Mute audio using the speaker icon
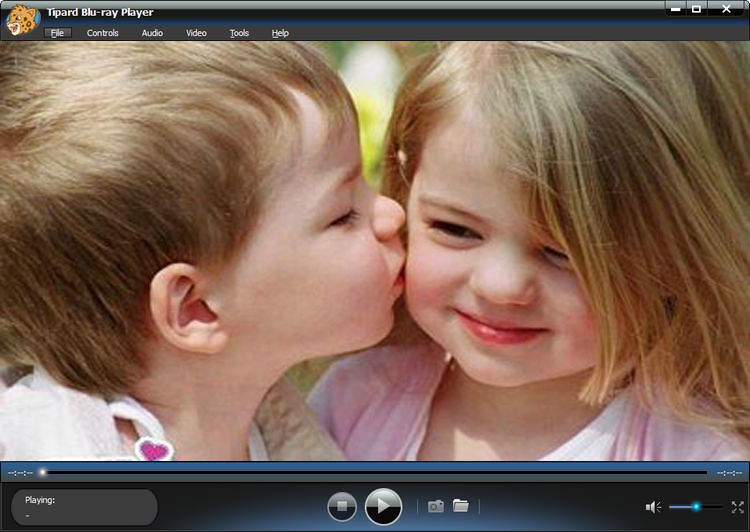The height and width of the screenshot is (532, 750). pos(652,508)
